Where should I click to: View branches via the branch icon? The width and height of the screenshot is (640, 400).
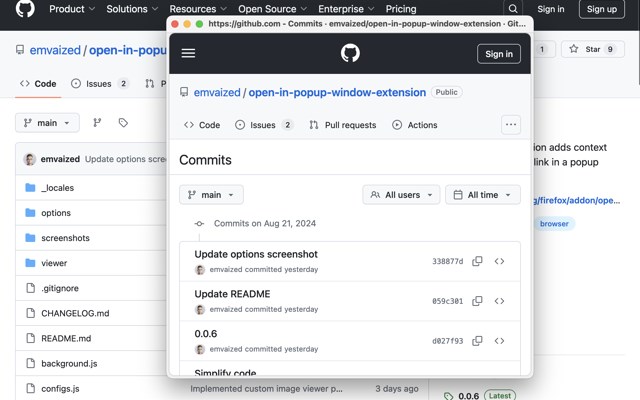pyautogui.click(x=97, y=122)
